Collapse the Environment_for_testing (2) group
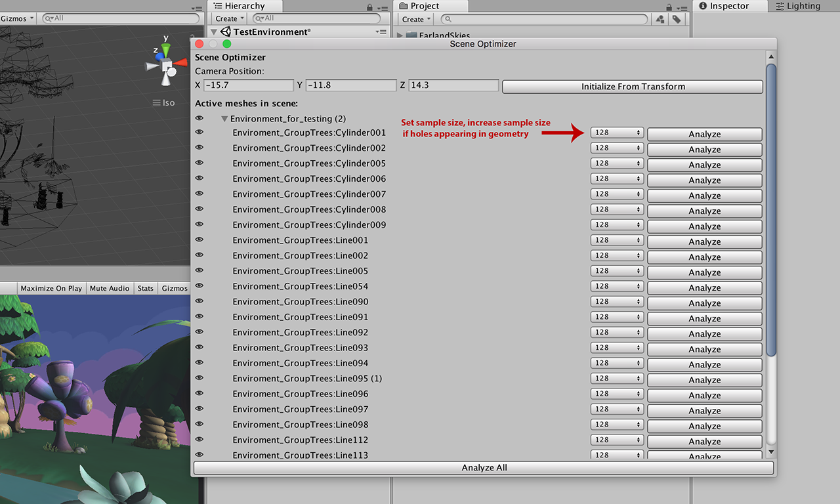Viewport: 840px width, 504px height. click(x=224, y=119)
